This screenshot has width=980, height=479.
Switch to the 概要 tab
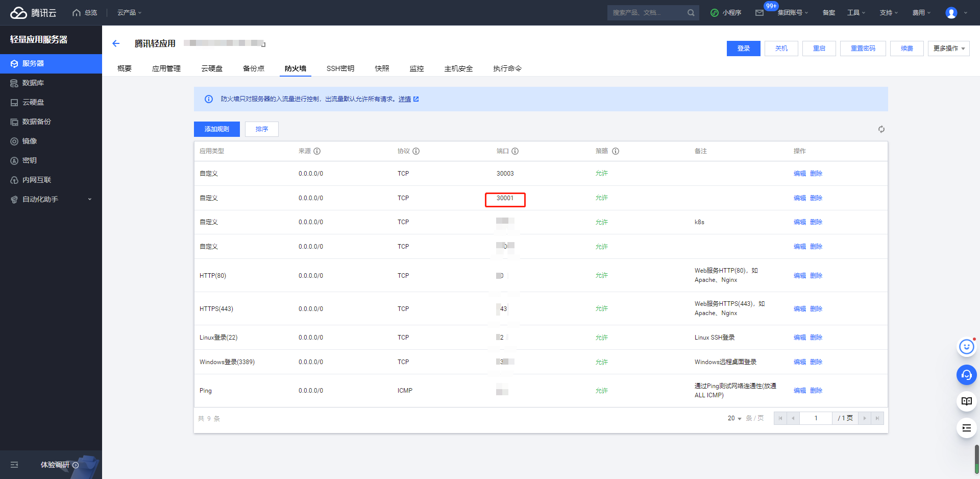(x=125, y=68)
